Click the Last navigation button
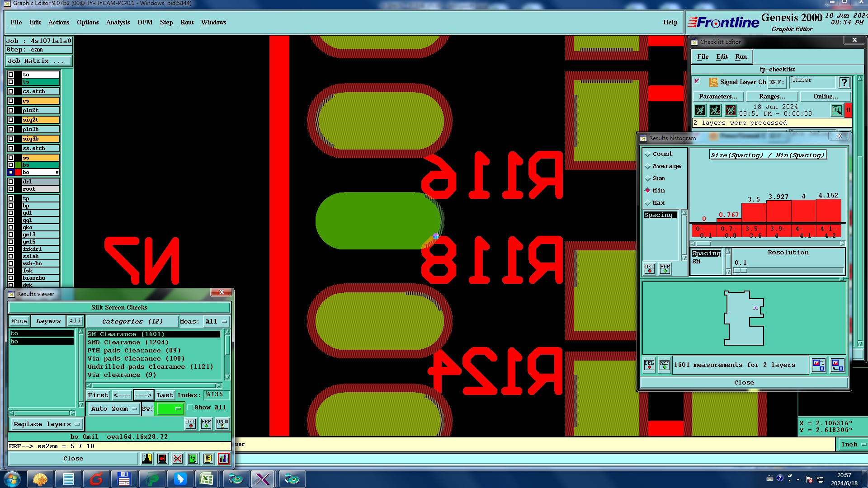Image resolution: width=868 pixels, height=488 pixels. (x=165, y=395)
